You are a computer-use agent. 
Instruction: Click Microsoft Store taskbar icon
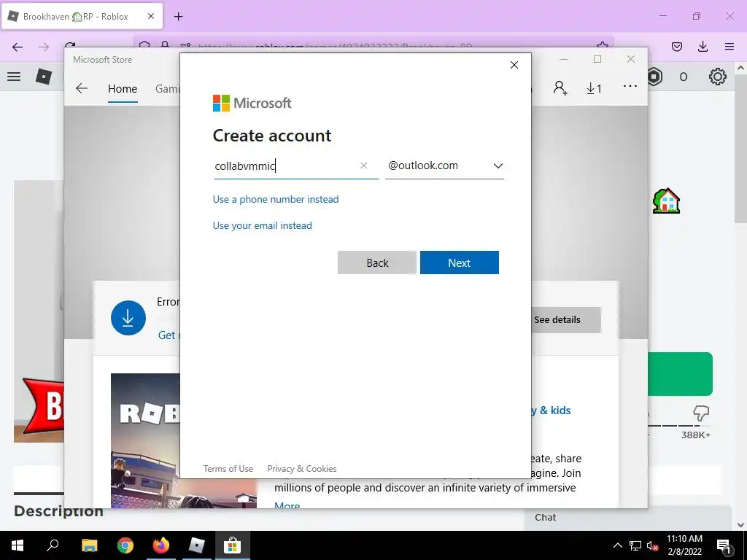pos(232,545)
